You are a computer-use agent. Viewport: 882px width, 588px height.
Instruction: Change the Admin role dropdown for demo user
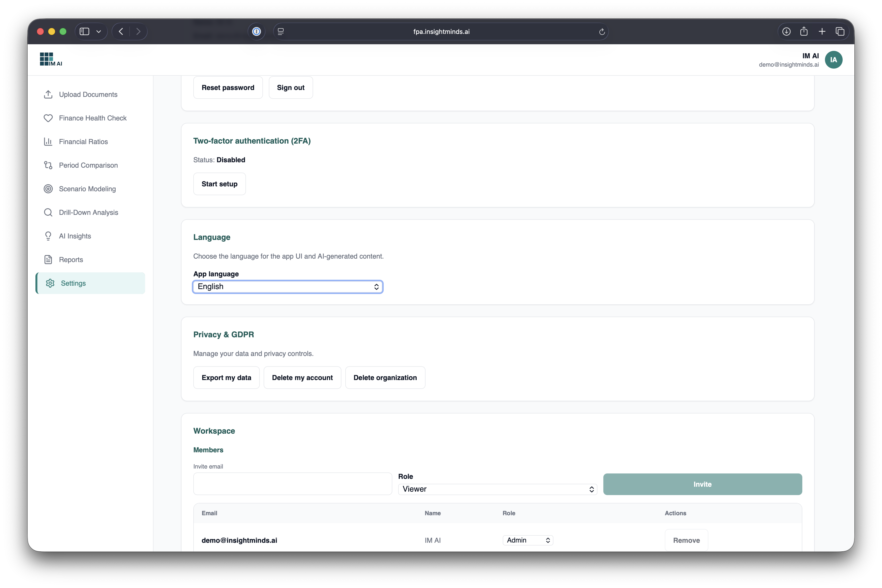(528, 540)
